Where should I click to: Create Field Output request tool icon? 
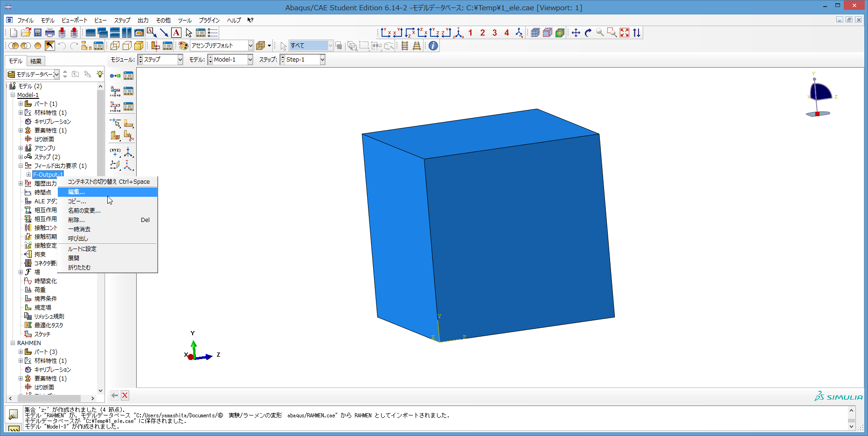coord(115,91)
